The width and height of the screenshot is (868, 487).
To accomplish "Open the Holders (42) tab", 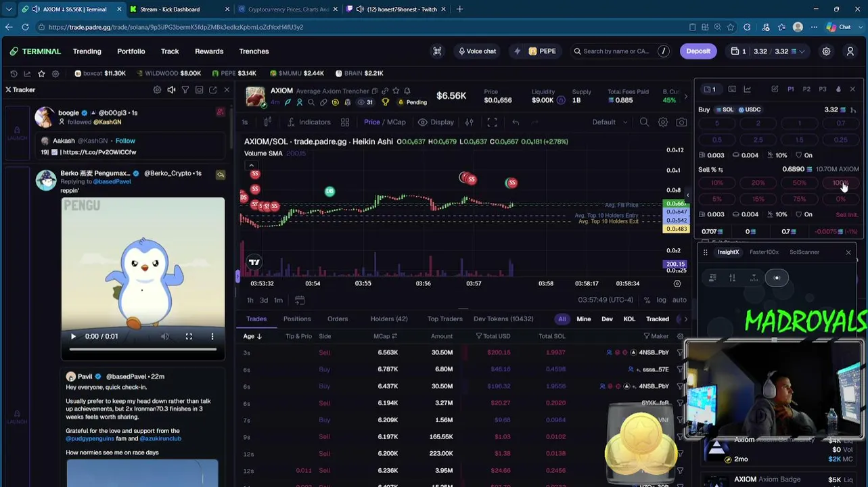I will [389, 319].
